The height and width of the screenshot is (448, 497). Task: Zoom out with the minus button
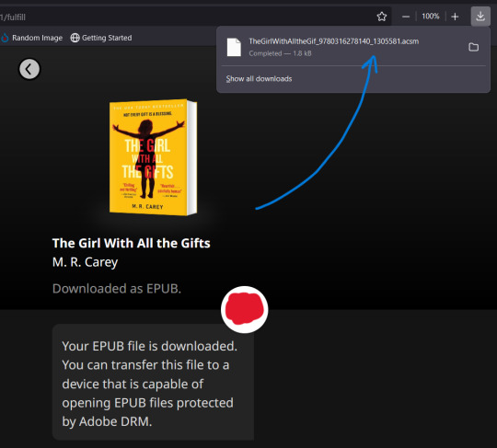[406, 17]
